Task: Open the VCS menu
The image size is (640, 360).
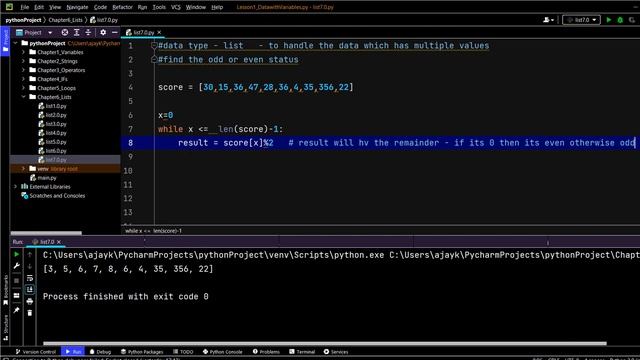Action: (x=176, y=7)
